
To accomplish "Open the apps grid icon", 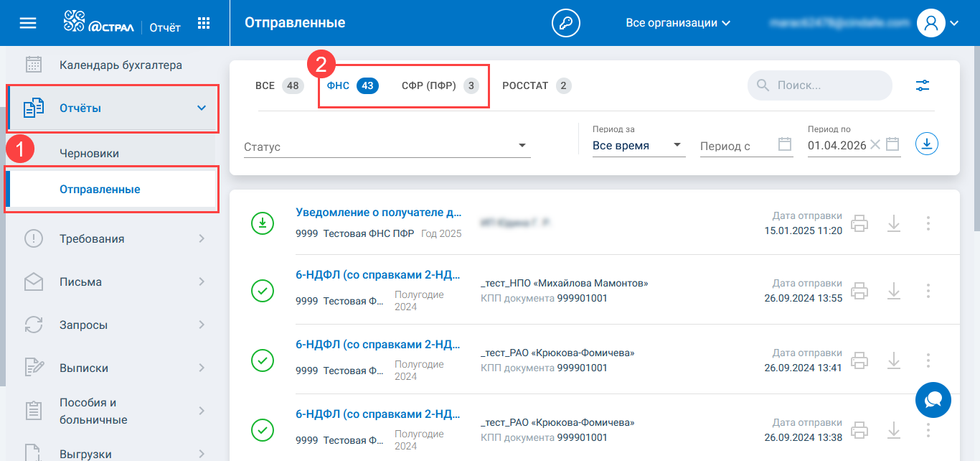I will pos(204,23).
